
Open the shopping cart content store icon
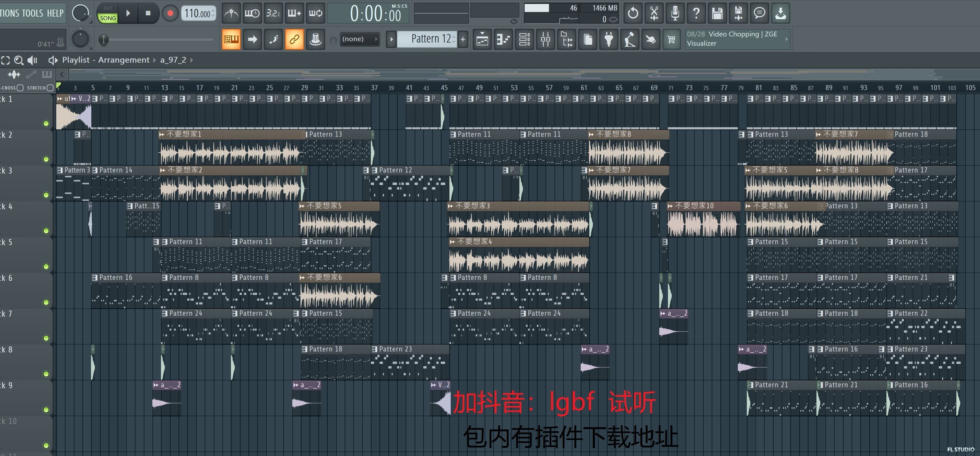point(671,39)
